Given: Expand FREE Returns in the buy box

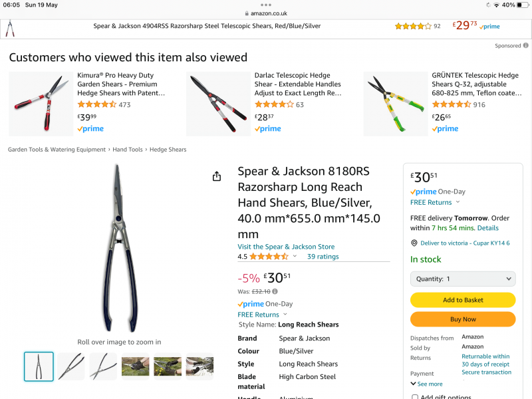Looking at the screenshot, I should [435, 202].
